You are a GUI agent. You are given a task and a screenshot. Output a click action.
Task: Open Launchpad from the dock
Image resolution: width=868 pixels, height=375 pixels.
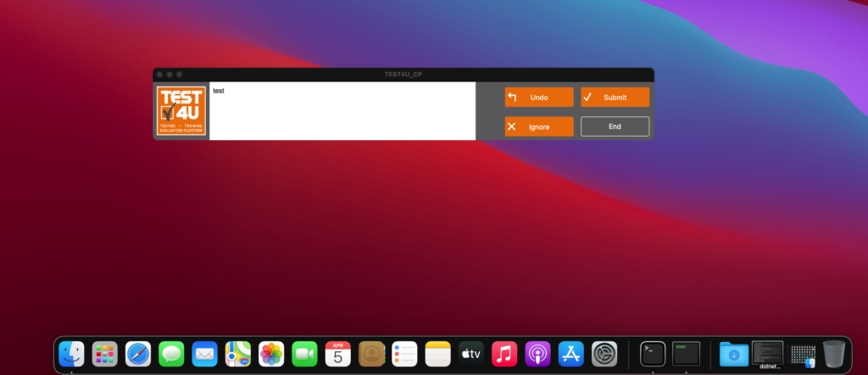coord(104,354)
